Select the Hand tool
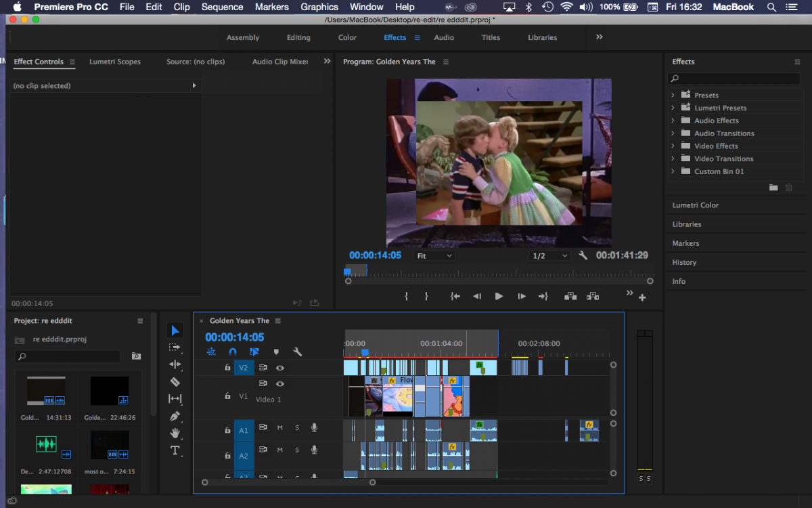 (x=175, y=433)
